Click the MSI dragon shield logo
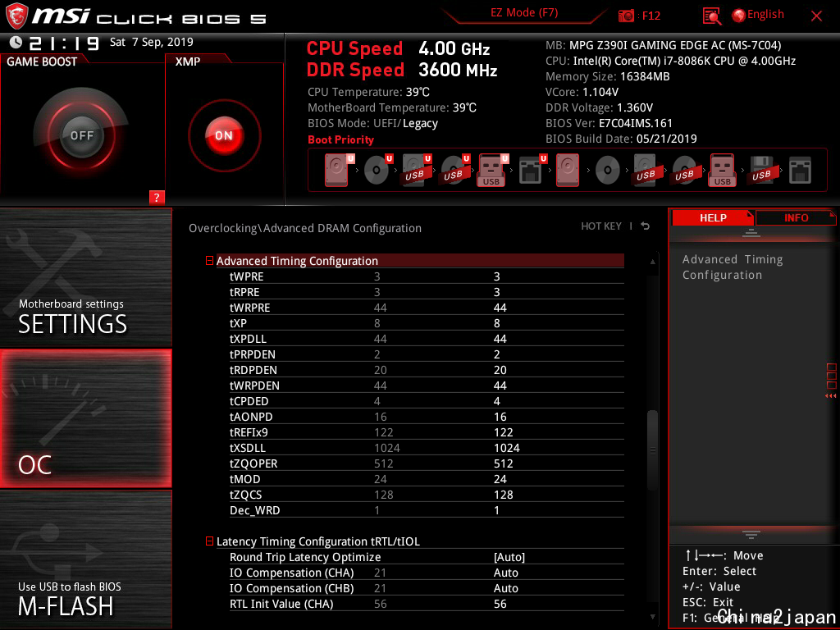This screenshot has width=840, height=630. [16, 16]
